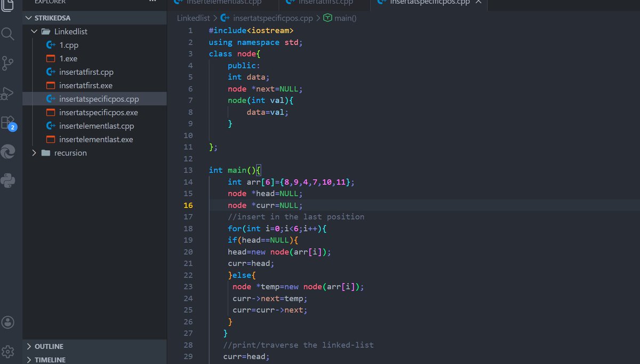Expand the TIMELINE section

[94, 360]
